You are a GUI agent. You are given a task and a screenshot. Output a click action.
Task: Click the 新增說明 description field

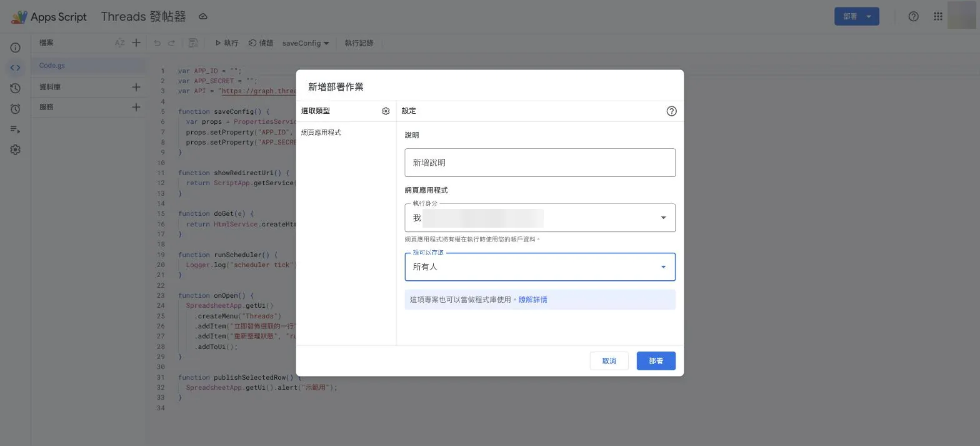point(540,163)
